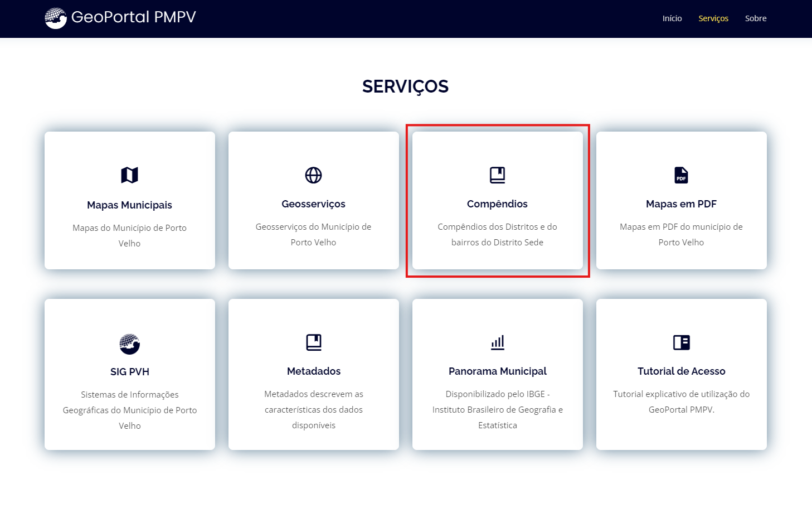Screen dimensions: 812x513
Task: Open the Mapas Municipais heading link
Action: (x=129, y=205)
